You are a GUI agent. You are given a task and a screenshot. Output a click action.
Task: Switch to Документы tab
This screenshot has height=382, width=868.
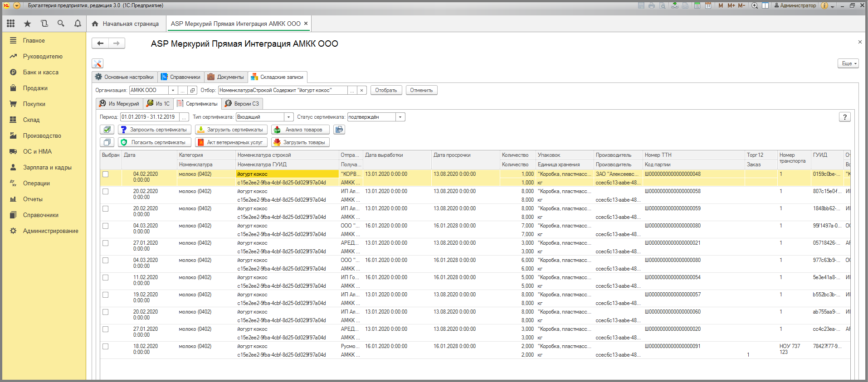(226, 77)
